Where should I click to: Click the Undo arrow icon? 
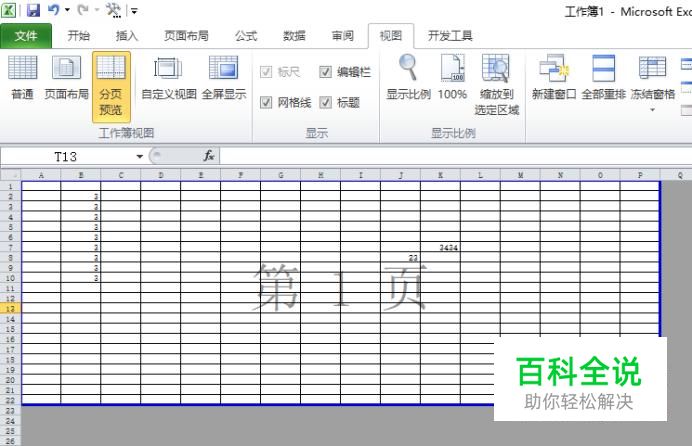[x=53, y=9]
